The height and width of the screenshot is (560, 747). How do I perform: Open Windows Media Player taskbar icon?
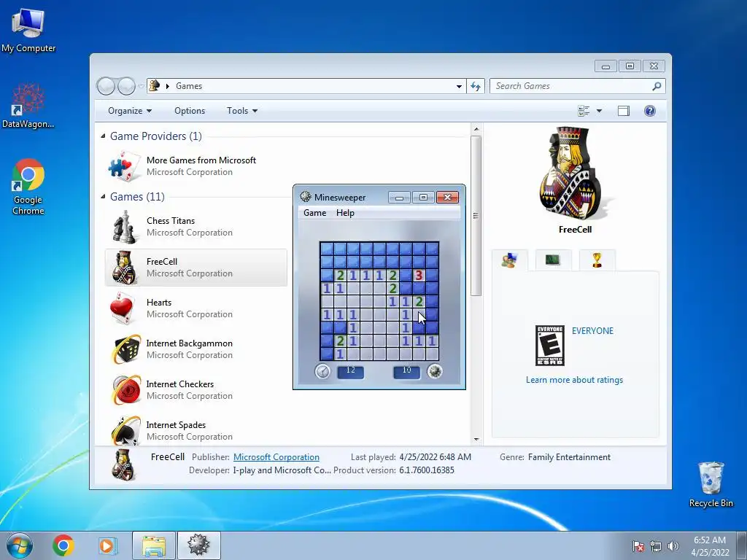click(107, 545)
